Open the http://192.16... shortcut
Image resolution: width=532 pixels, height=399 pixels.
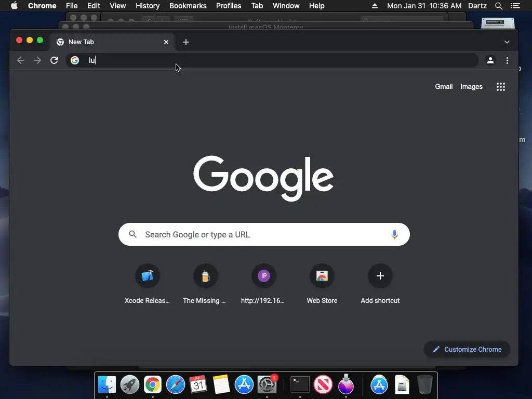click(x=263, y=284)
